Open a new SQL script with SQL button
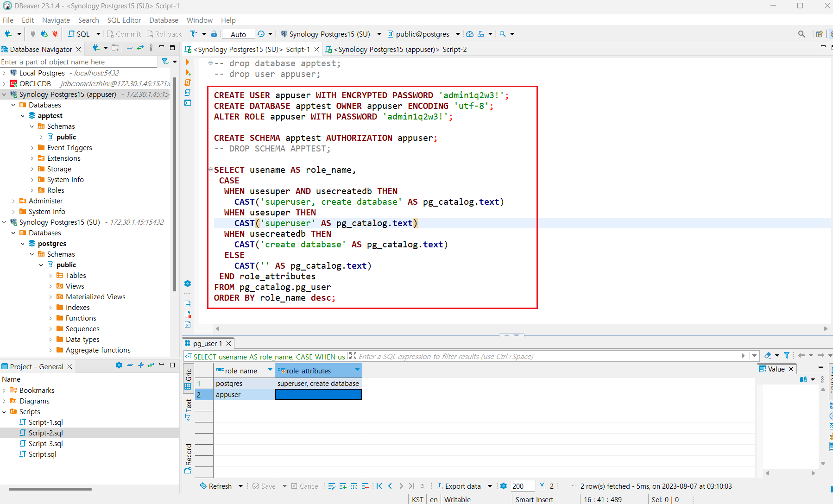This screenshot has width=833, height=504. (79, 34)
